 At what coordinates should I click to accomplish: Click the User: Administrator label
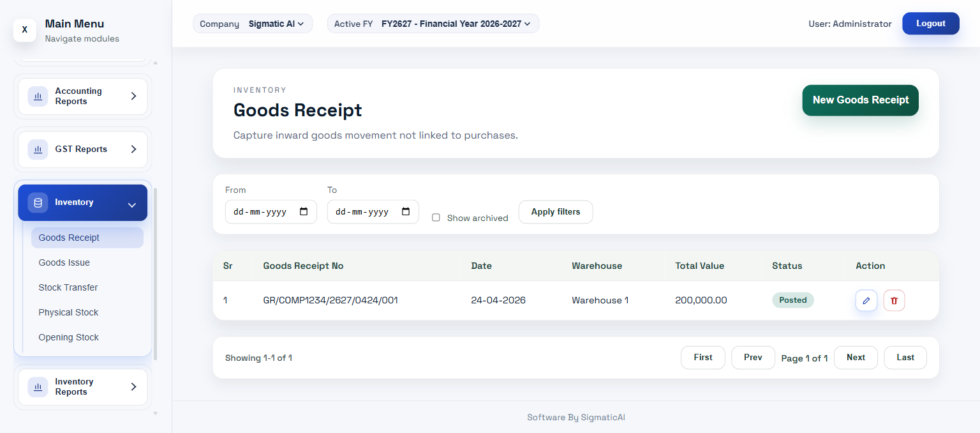pyautogui.click(x=850, y=24)
